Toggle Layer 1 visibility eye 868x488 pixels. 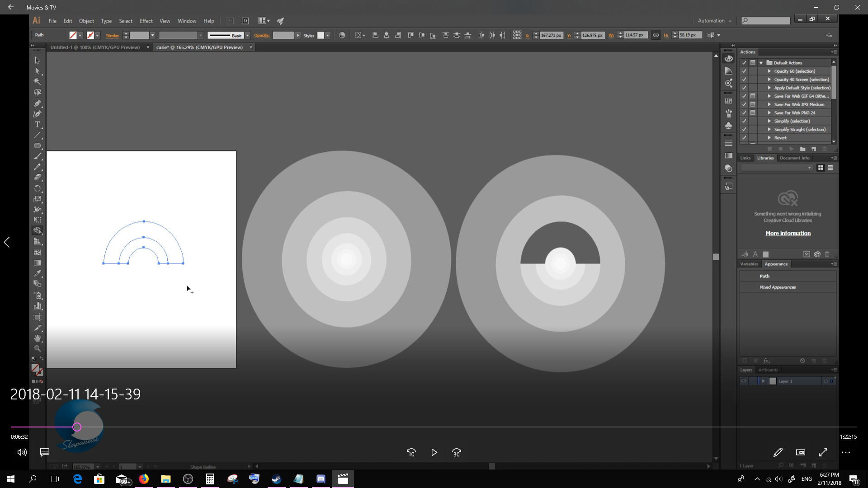click(x=744, y=381)
